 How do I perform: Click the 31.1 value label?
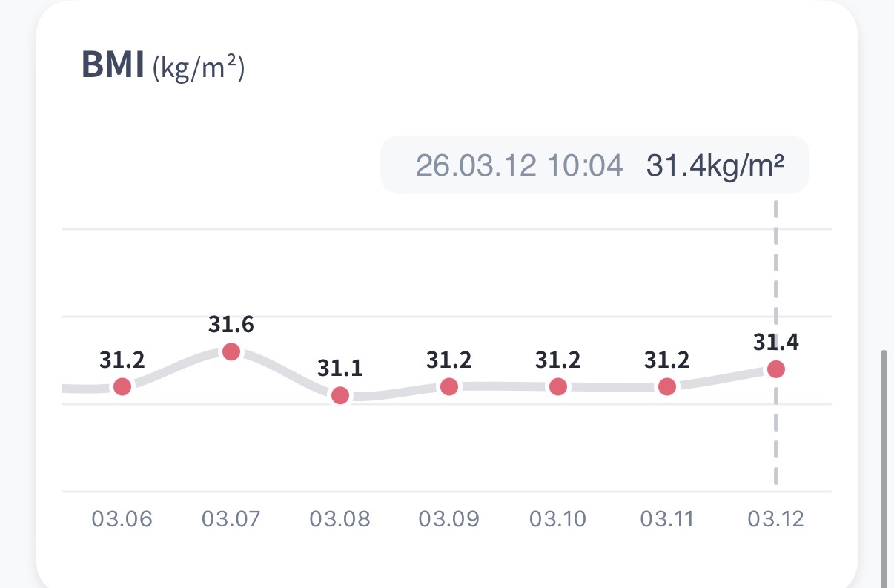340,369
